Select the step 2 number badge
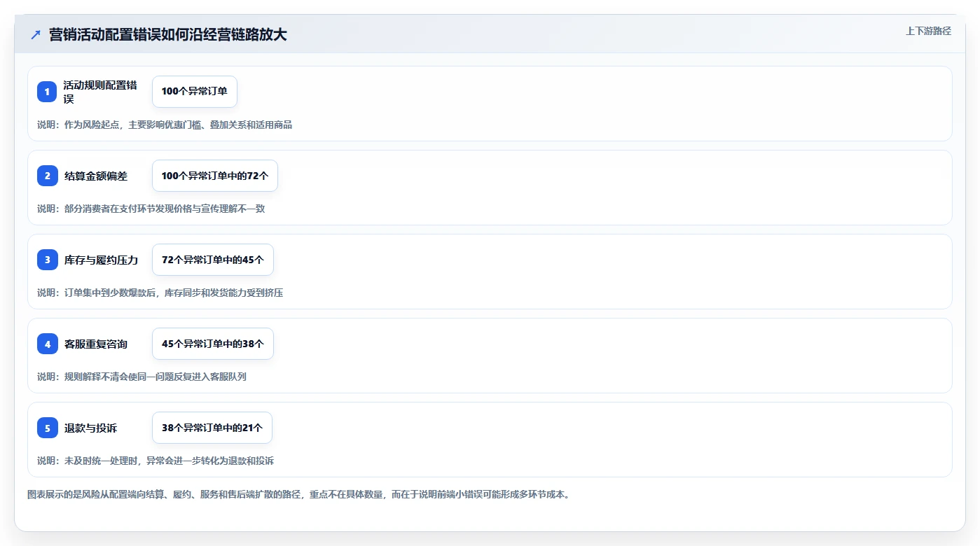980x546 pixels. point(47,176)
